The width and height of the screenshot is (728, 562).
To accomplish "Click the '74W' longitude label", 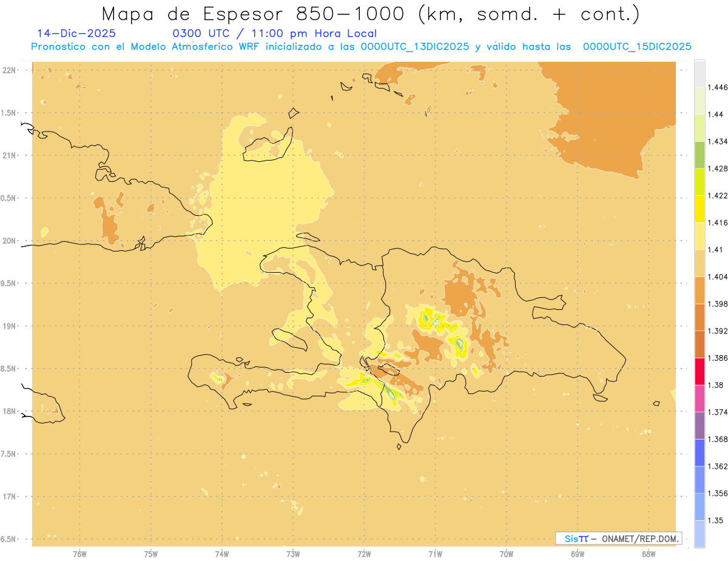I will coord(222,554).
